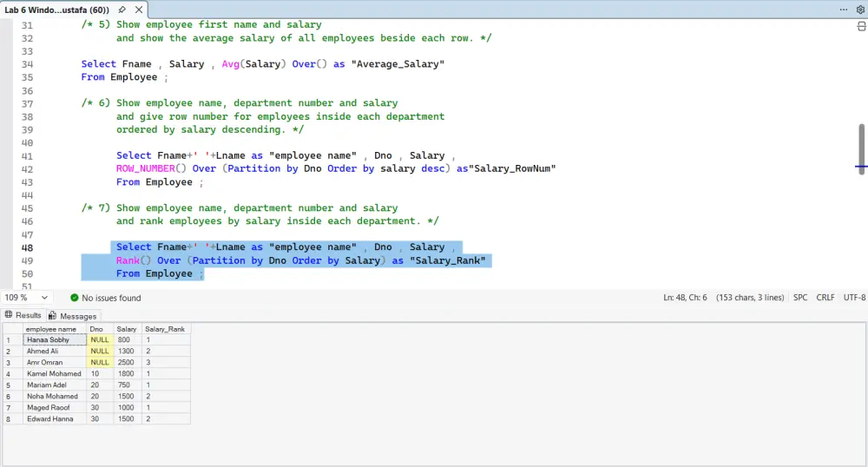
Task: Select the Maged Raoof cell
Action: (55, 408)
